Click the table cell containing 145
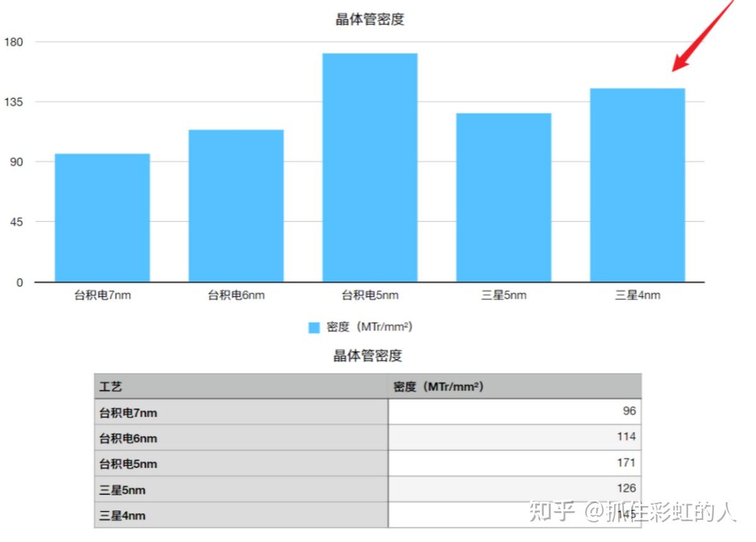 (x=626, y=515)
